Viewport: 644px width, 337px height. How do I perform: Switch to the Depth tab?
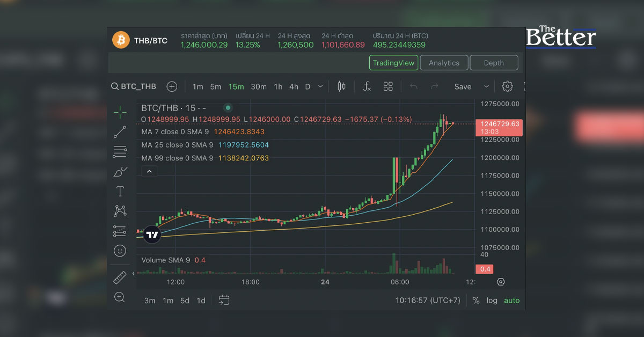click(x=494, y=63)
